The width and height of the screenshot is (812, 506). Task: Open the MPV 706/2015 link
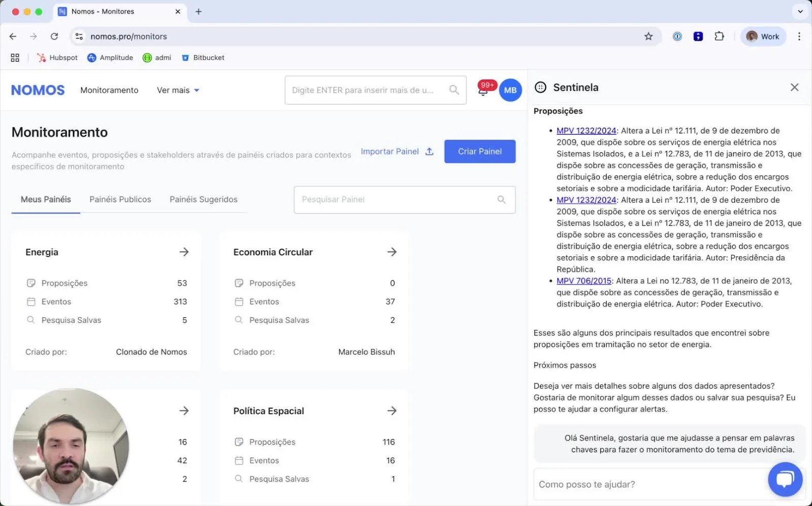coord(584,281)
